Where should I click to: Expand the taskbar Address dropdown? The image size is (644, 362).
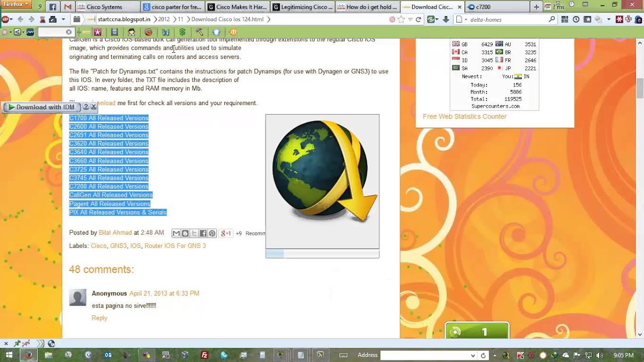[473, 355]
